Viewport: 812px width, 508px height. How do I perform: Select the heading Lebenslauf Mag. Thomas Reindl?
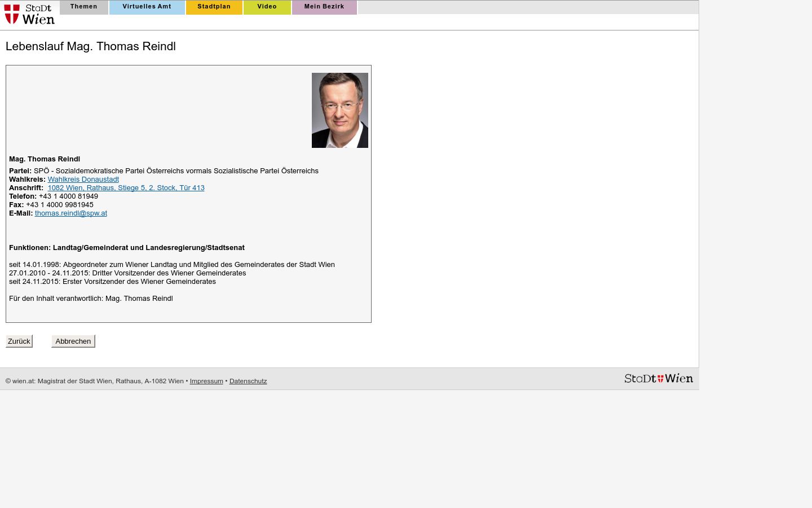coord(91,46)
